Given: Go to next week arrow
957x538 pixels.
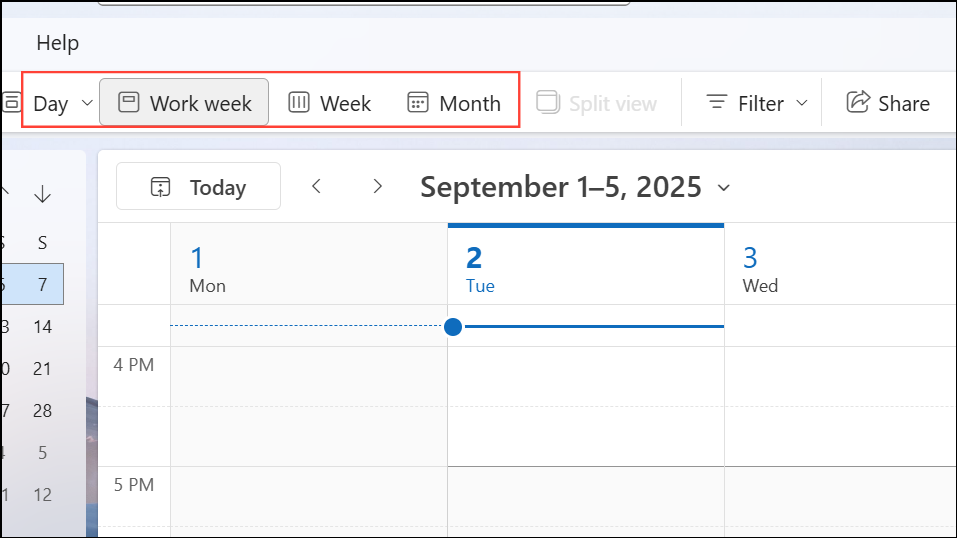Looking at the screenshot, I should pyautogui.click(x=377, y=186).
